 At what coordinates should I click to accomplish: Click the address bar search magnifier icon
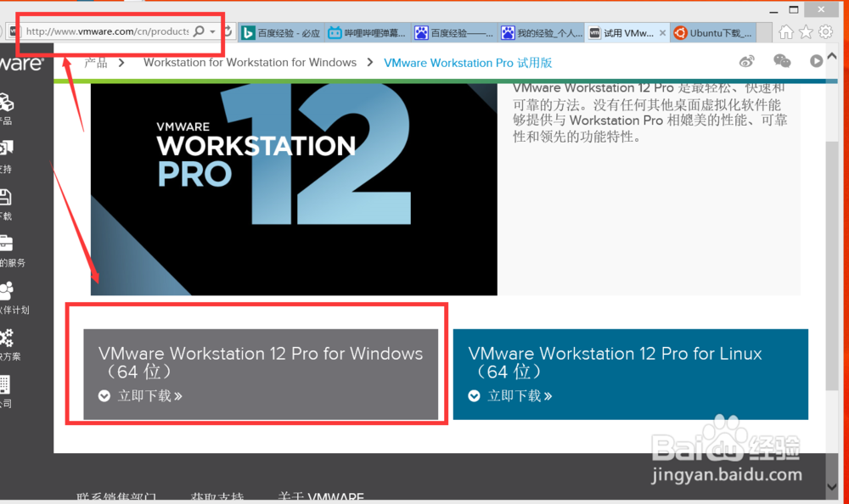200,31
